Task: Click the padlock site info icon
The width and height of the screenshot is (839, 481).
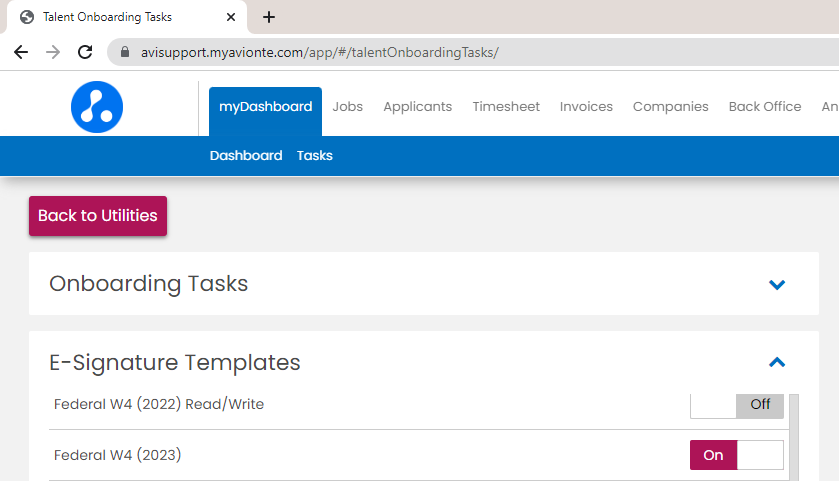Action: pyautogui.click(x=125, y=52)
